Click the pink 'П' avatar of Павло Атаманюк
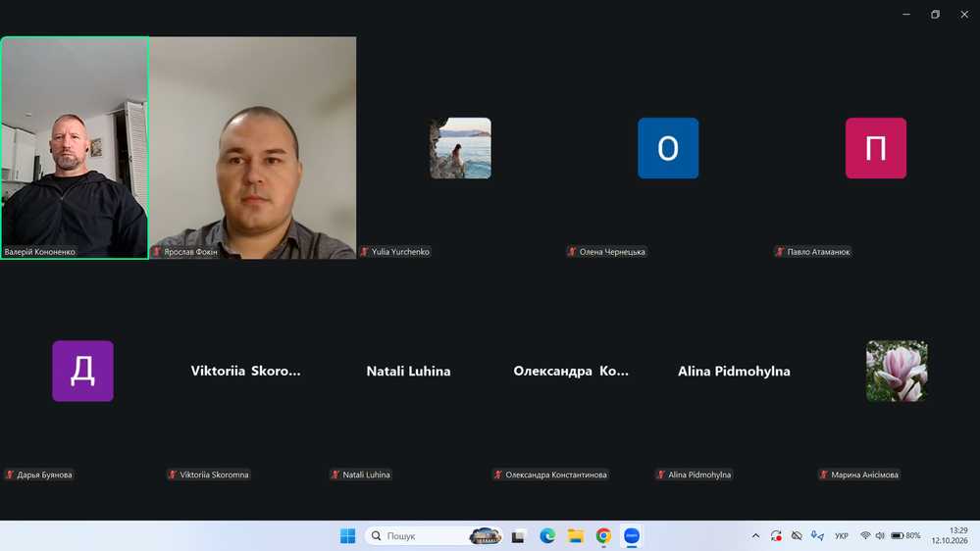This screenshot has width=980, height=551. pyautogui.click(x=876, y=148)
